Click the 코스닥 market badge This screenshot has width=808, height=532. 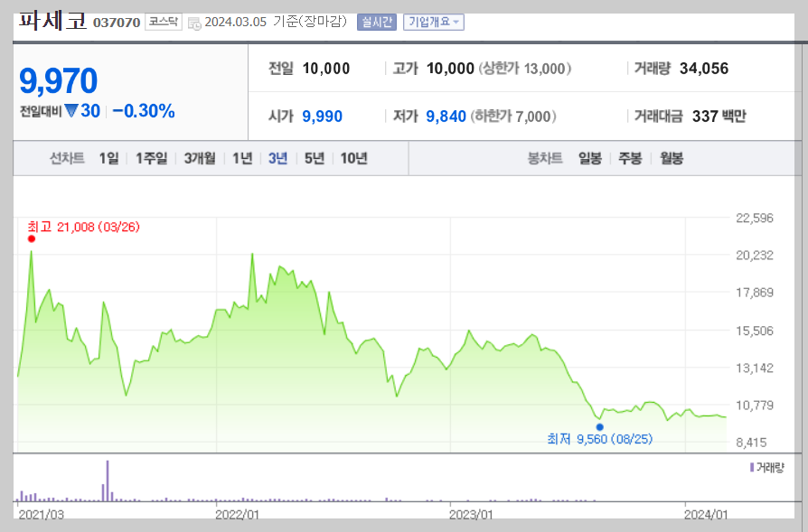point(164,22)
